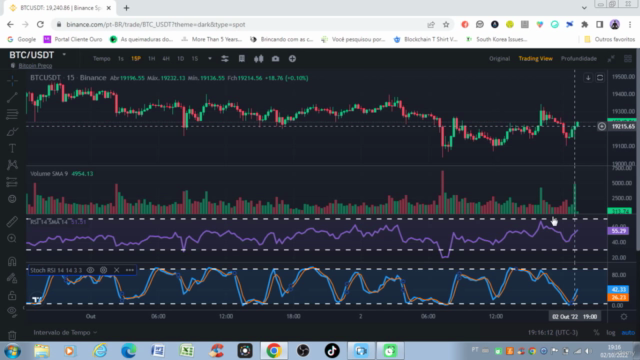Open the prediction and measurement tool

pyautogui.click(x=12, y=182)
